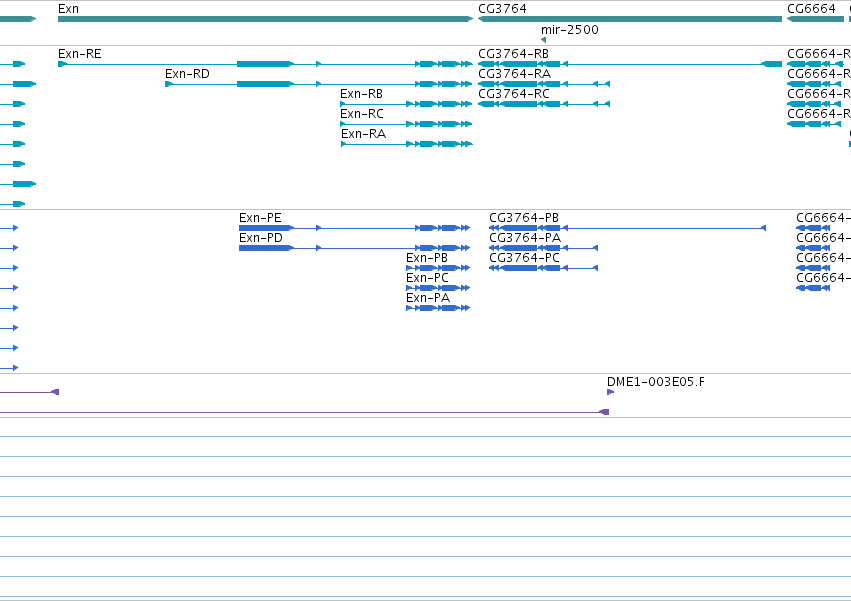Screen dimensions: 851x601
Task: Click the CG3764 gene name label
Action: coord(502,9)
